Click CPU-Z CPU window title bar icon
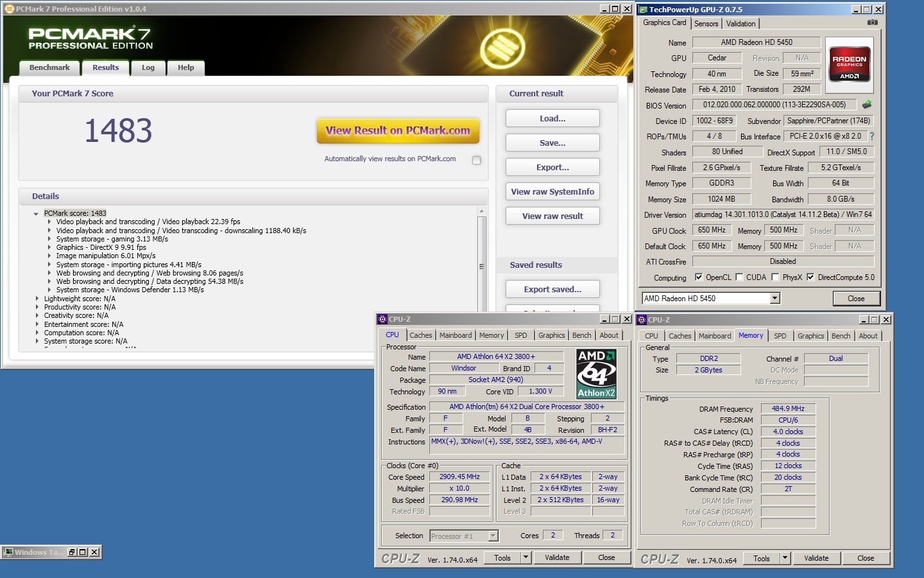This screenshot has height=578, width=924. click(x=382, y=319)
